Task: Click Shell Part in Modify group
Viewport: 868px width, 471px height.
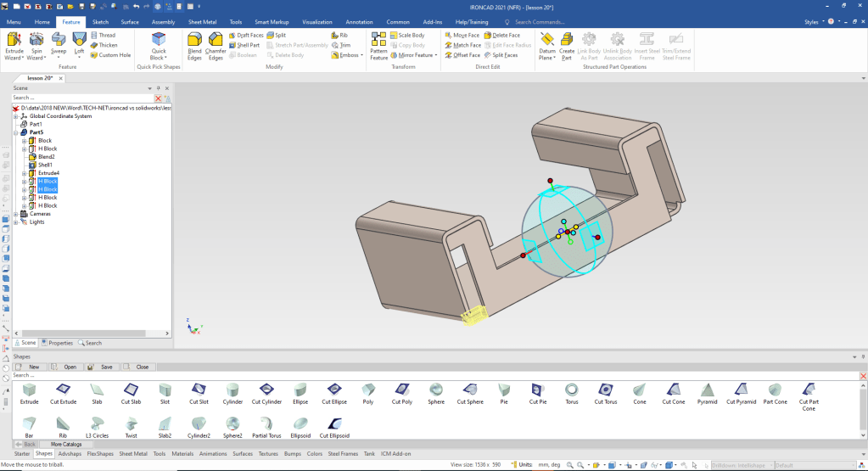Action: tap(248, 45)
